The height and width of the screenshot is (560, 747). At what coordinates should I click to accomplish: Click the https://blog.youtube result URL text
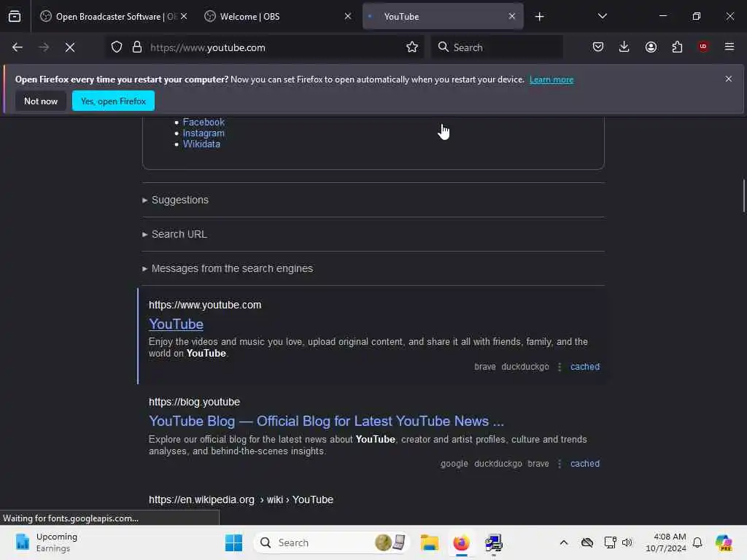194,402
